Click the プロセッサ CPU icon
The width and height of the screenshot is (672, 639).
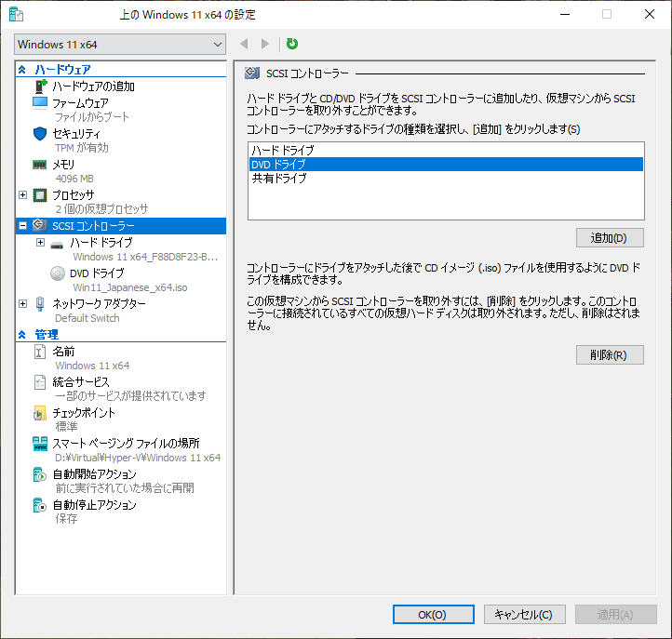click(40, 195)
